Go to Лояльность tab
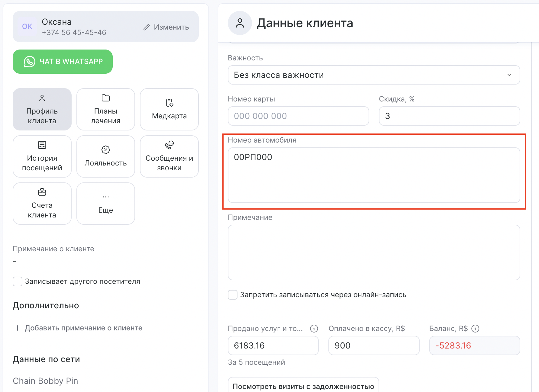Viewport: 539px width, 392px height. click(x=105, y=156)
